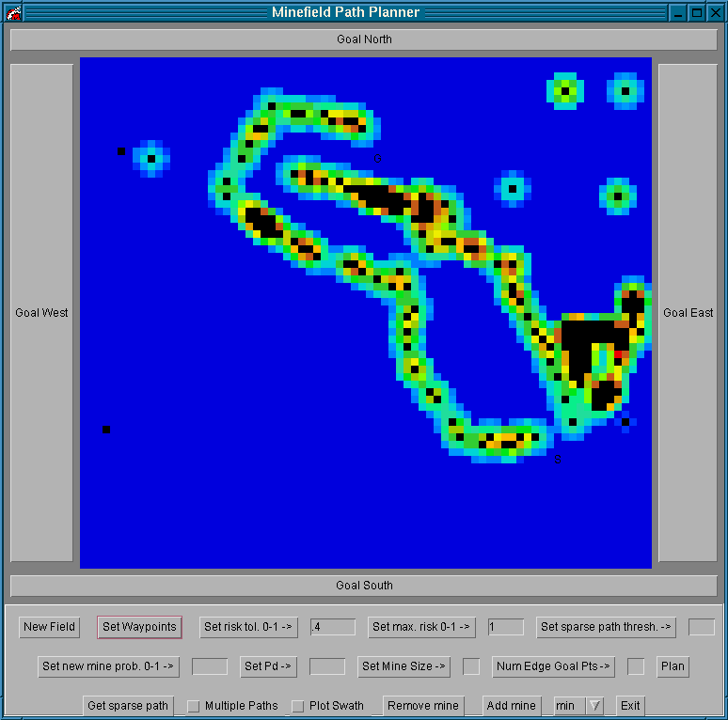
Task: Focus the mine size input field
Action: 471,666
